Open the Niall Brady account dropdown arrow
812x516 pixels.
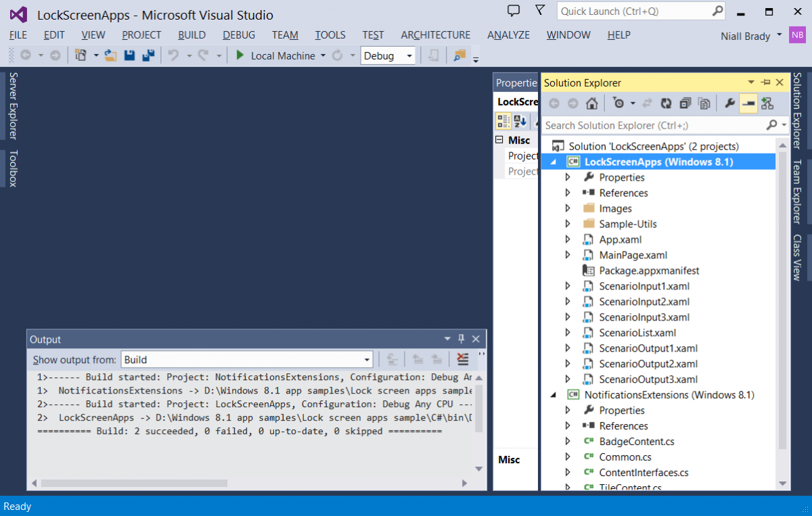780,34
